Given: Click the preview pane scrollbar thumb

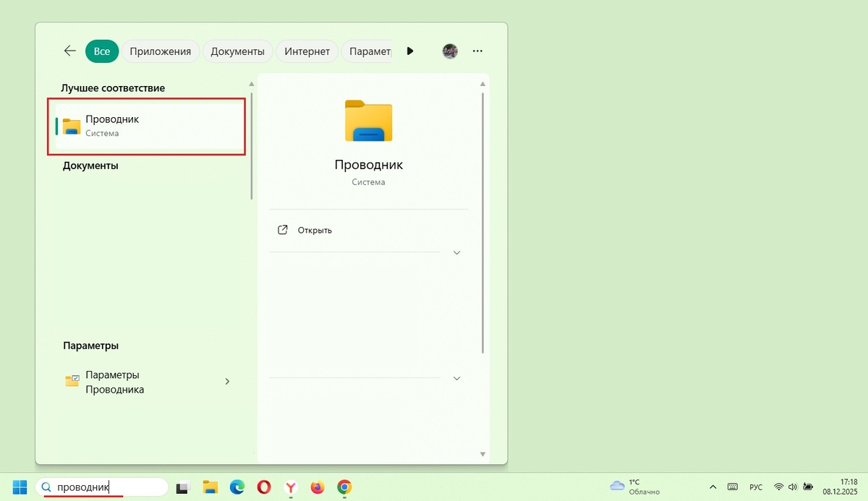Looking at the screenshot, I should tap(482, 222).
